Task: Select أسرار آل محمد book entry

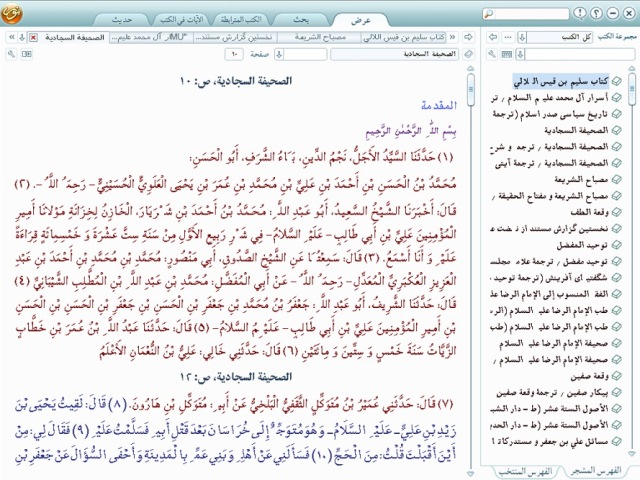Action: tap(549, 98)
